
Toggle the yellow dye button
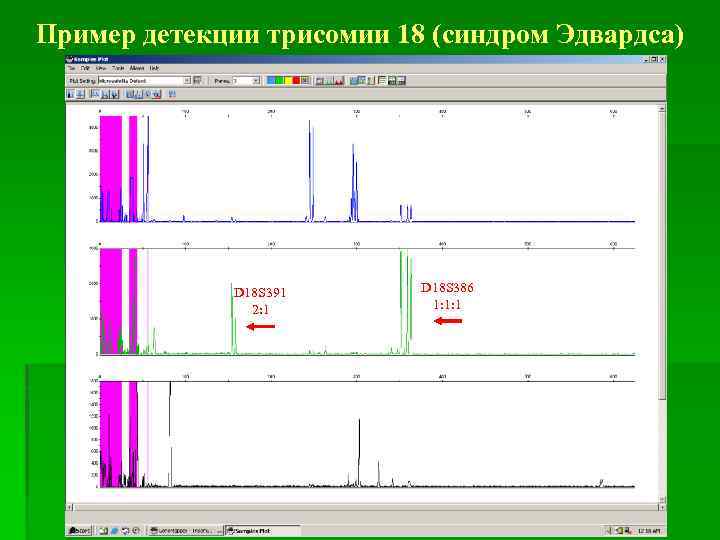click(x=288, y=81)
